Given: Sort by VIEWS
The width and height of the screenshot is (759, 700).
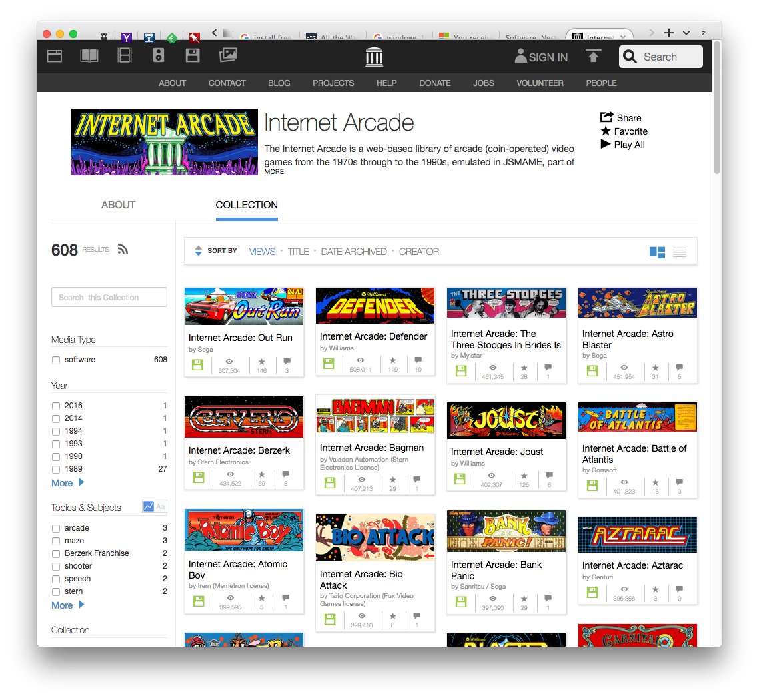Looking at the screenshot, I should 262,252.
